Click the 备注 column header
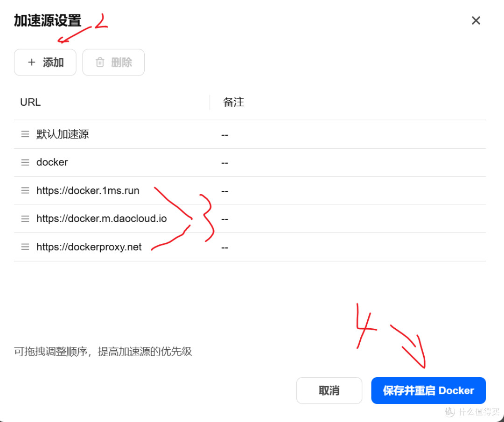 tap(234, 102)
